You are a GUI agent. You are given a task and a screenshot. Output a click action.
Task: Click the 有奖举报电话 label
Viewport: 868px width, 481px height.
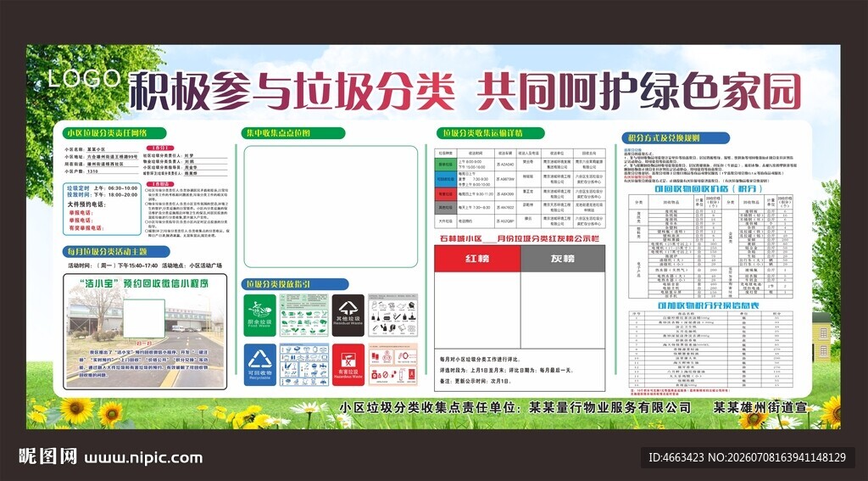click(86, 227)
